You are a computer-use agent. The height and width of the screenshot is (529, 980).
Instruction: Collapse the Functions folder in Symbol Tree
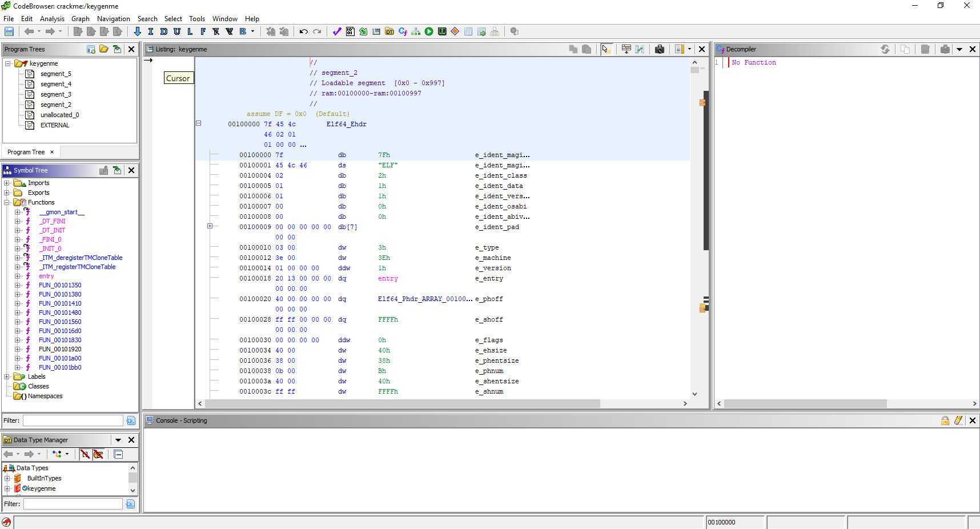click(7, 203)
